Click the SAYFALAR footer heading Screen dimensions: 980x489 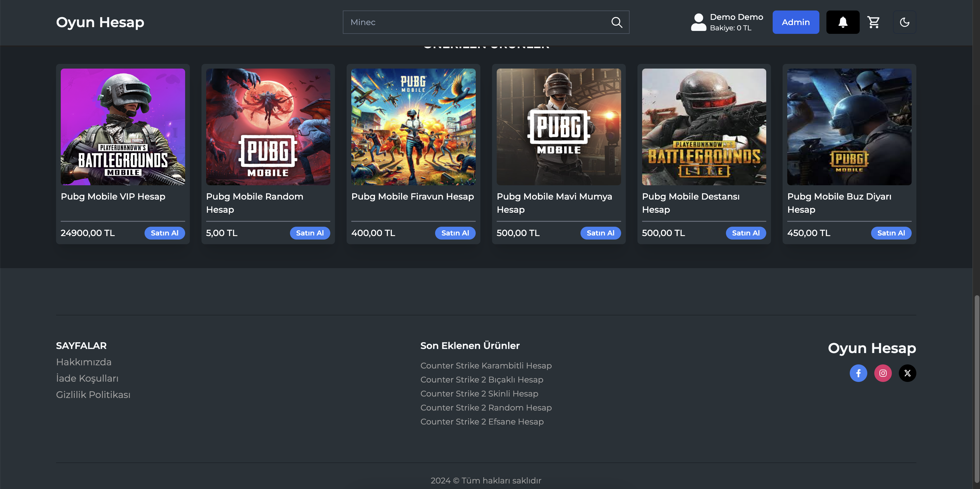point(81,346)
